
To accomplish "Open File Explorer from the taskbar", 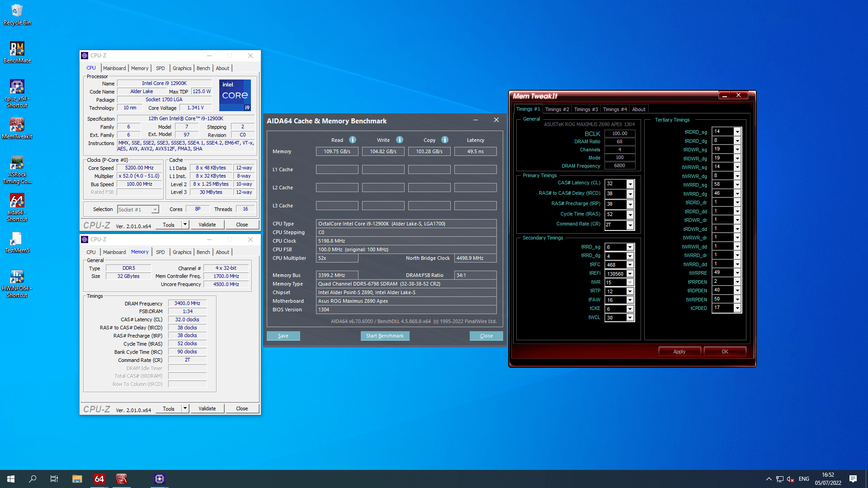I will click(x=77, y=479).
